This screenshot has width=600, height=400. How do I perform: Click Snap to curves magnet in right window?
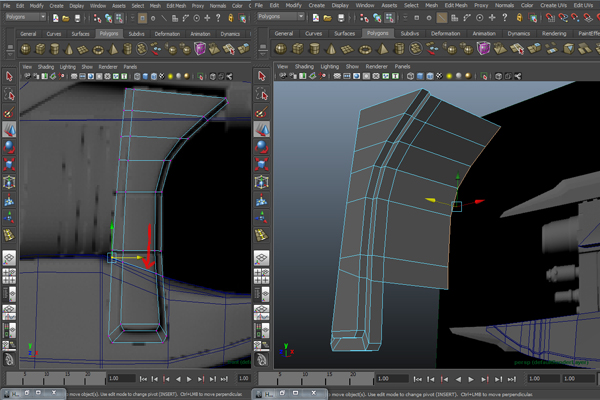pos(562,18)
